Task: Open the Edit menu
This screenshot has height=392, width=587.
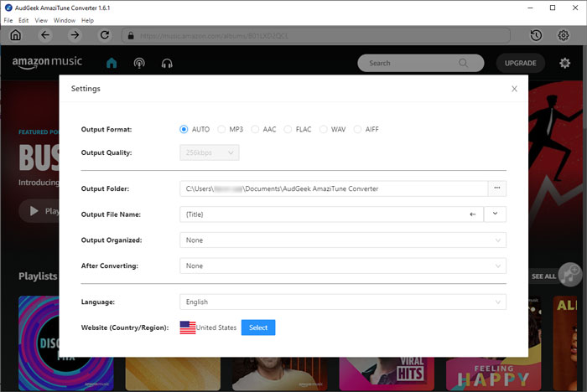Action: tap(23, 21)
